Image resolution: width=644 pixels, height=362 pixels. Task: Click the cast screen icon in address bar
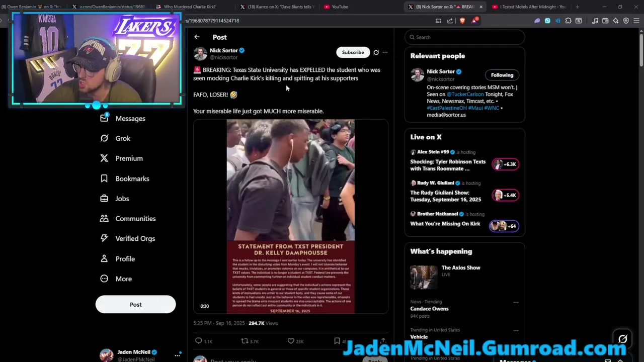point(438,21)
